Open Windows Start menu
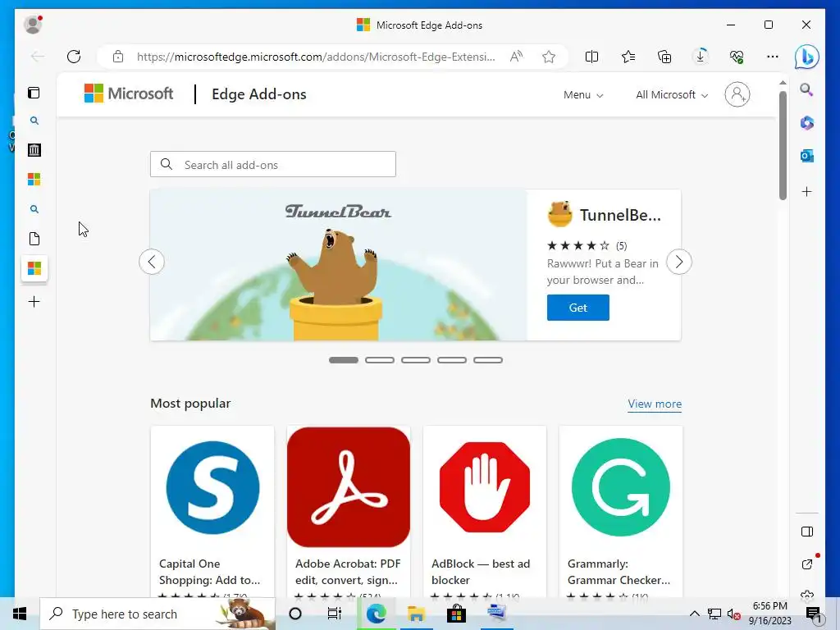 (20, 614)
